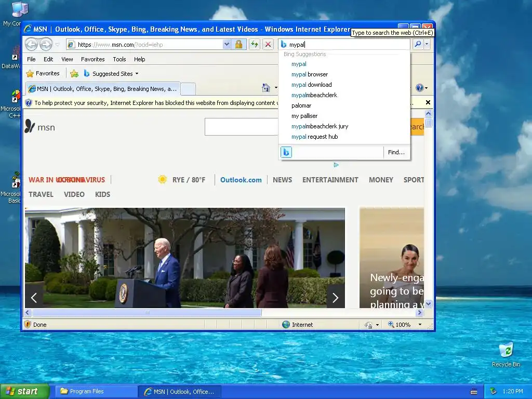Open the Help menu

(139, 59)
